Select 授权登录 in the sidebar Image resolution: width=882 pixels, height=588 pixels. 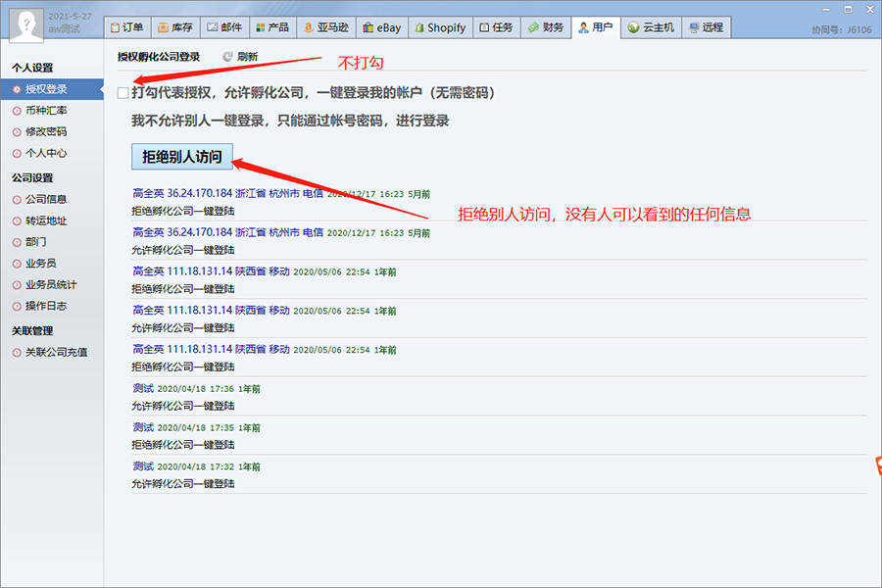[x=52, y=89]
